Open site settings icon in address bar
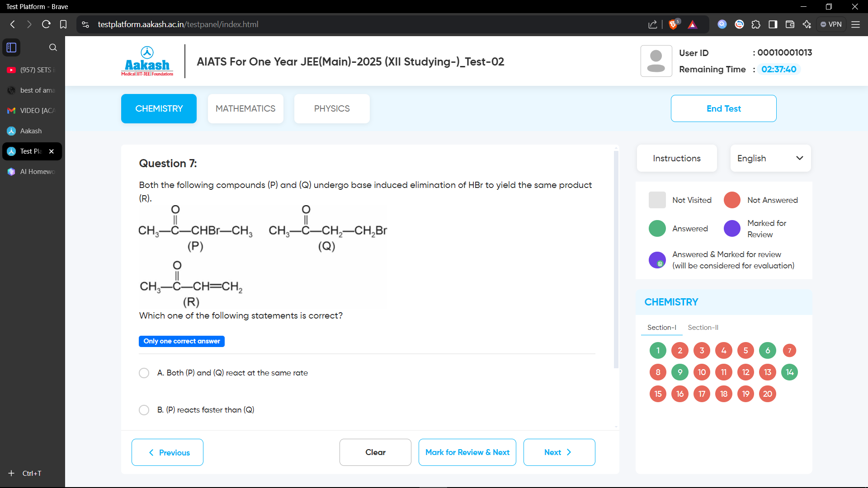This screenshot has height=488, width=868. tap(85, 24)
